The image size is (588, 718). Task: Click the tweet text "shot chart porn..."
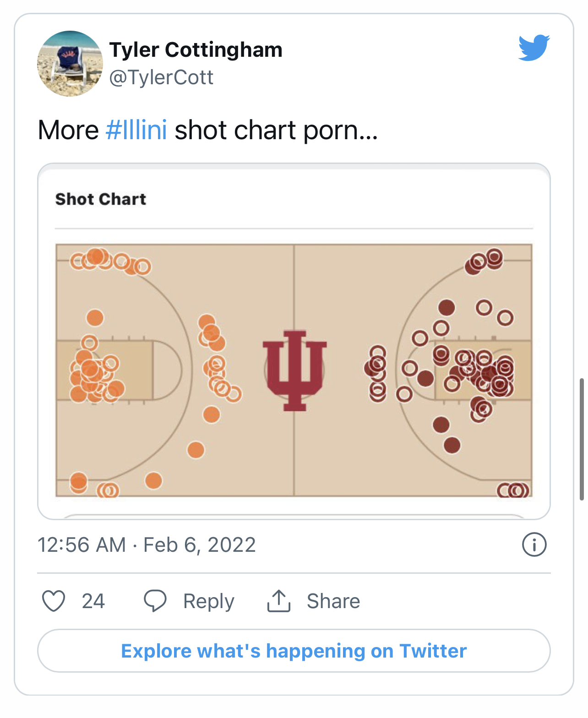(x=276, y=130)
